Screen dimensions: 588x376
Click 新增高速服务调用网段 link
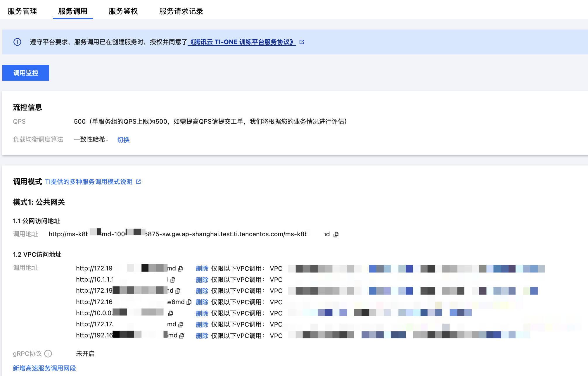[44, 368]
